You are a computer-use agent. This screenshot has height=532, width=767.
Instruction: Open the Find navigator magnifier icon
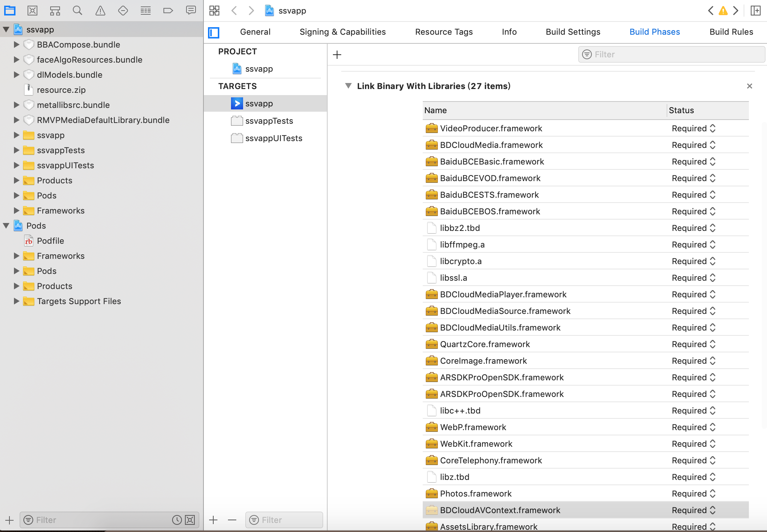click(77, 11)
